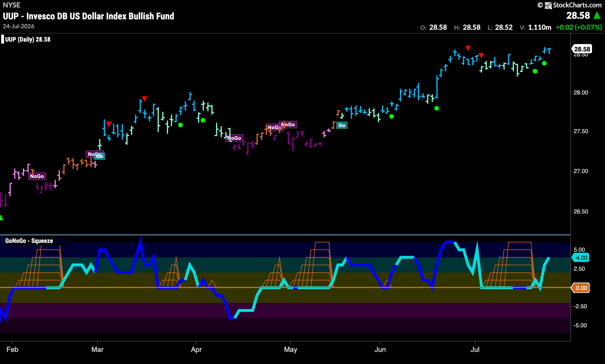Select the green dot below the mid-June bars

437,108
